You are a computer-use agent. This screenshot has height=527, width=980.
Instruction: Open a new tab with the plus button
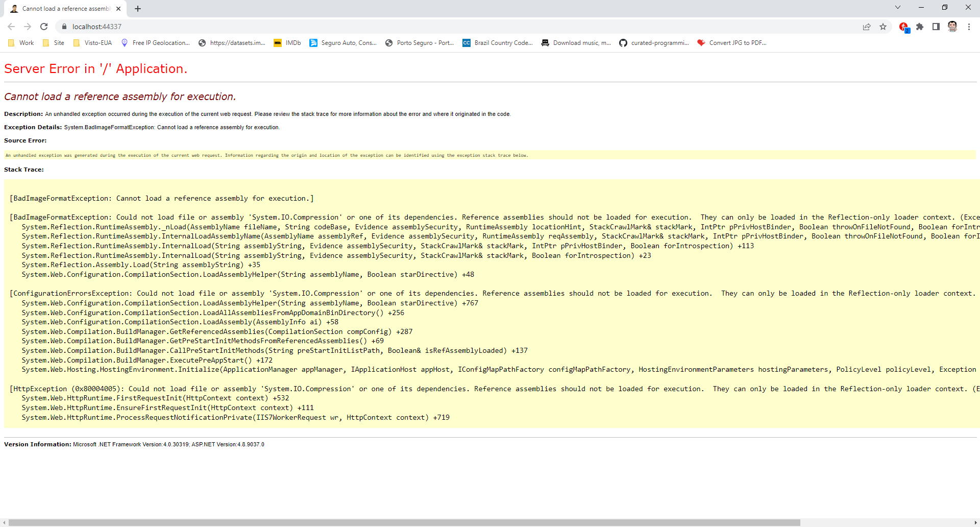tap(137, 8)
